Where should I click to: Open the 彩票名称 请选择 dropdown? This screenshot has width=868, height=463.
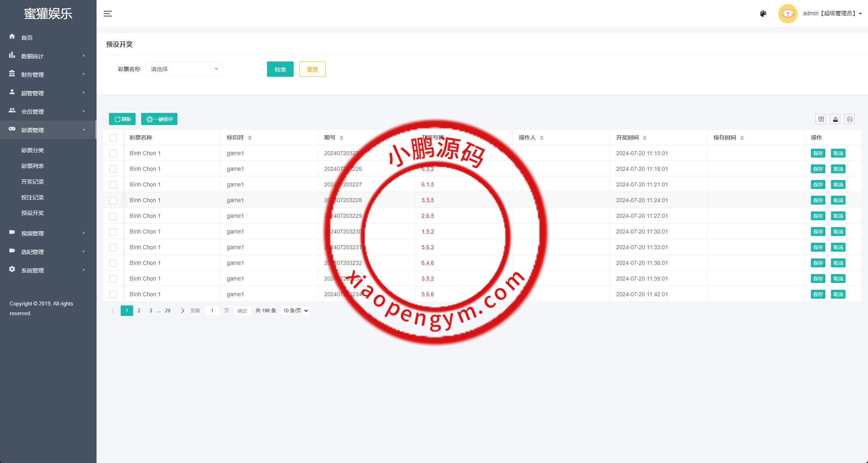(184, 69)
